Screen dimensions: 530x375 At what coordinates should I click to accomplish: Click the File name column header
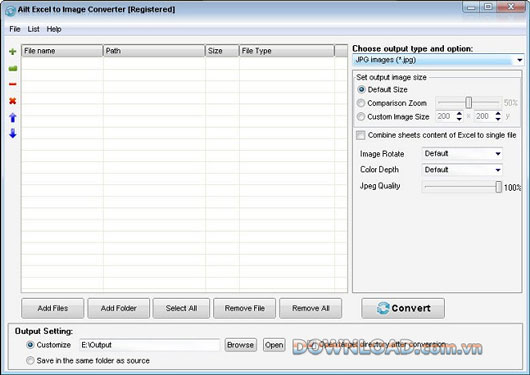pyautogui.click(x=62, y=51)
